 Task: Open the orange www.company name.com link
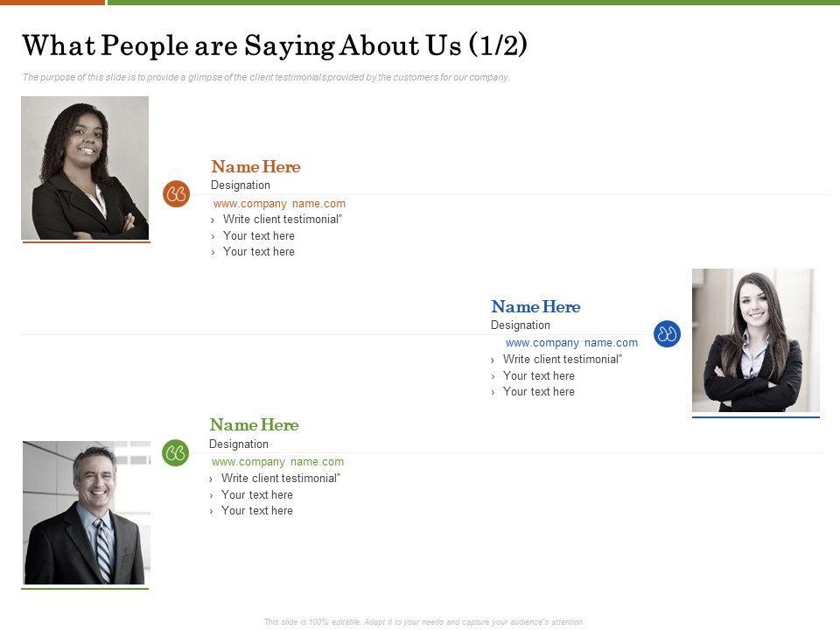279,204
